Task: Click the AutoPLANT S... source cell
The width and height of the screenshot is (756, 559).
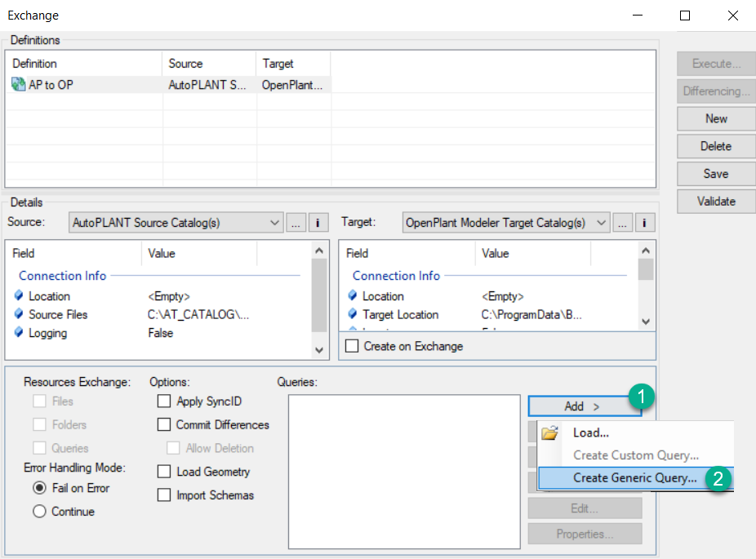Action: [x=207, y=85]
